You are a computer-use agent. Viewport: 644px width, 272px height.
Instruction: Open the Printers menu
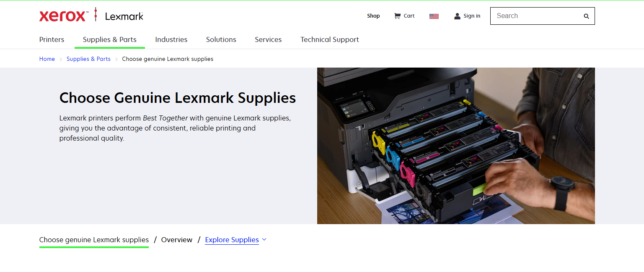[52, 39]
